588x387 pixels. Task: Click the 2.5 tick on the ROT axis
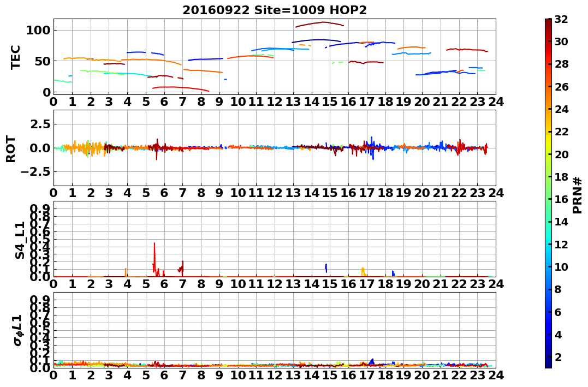pos(41,124)
